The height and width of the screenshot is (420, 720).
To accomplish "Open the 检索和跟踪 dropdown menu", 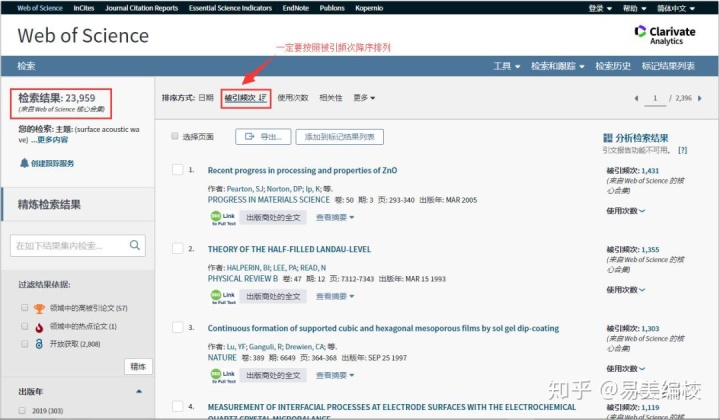I will coord(557,66).
